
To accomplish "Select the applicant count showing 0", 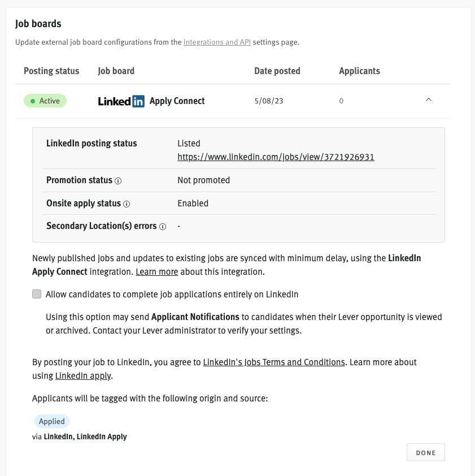I will pos(340,101).
